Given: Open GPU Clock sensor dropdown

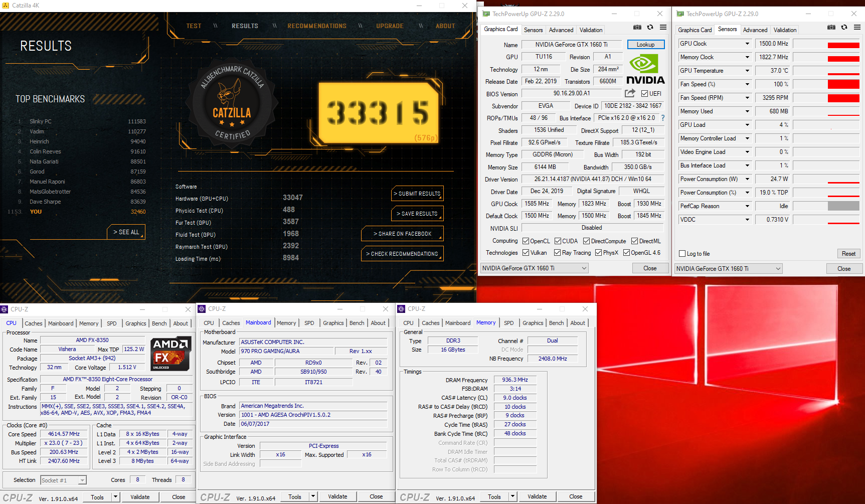Looking at the screenshot, I should pyautogui.click(x=747, y=44).
